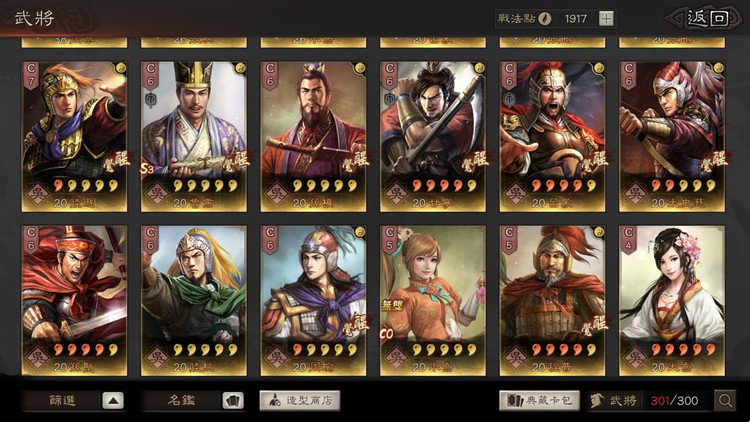Open the 典藏卡包 collection pack
Image resolution: width=750 pixels, height=422 pixels.
(540, 400)
